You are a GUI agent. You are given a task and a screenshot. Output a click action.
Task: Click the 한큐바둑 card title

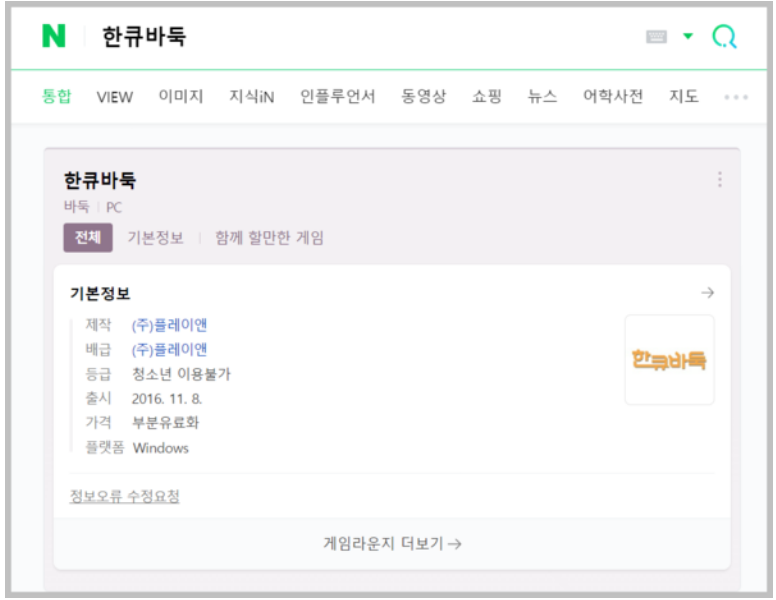point(100,180)
